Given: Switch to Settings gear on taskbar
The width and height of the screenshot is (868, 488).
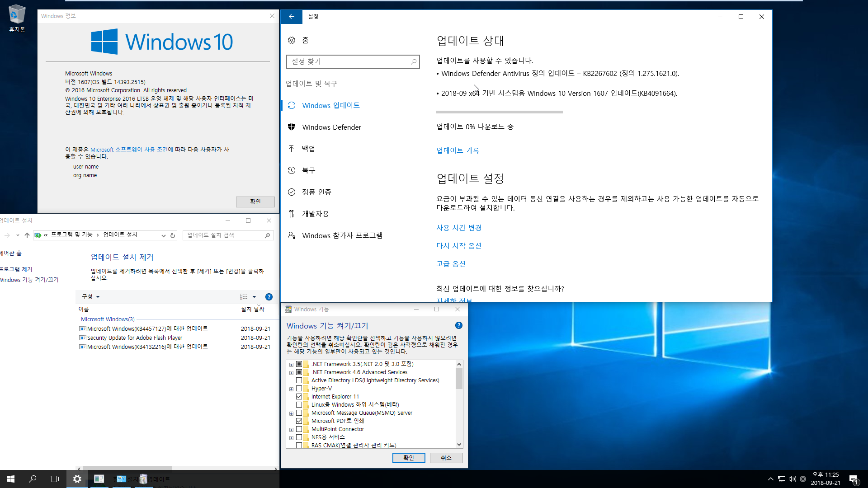Looking at the screenshot, I should point(77,479).
